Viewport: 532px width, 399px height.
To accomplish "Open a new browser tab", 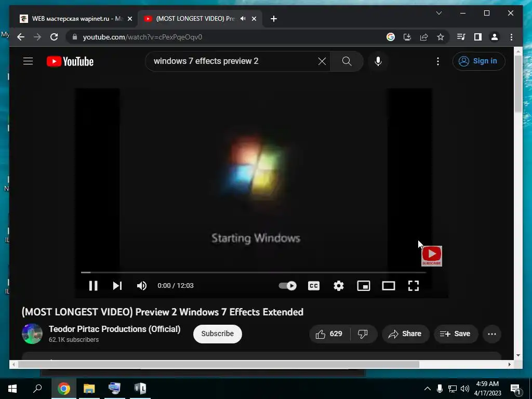I will click(x=274, y=19).
